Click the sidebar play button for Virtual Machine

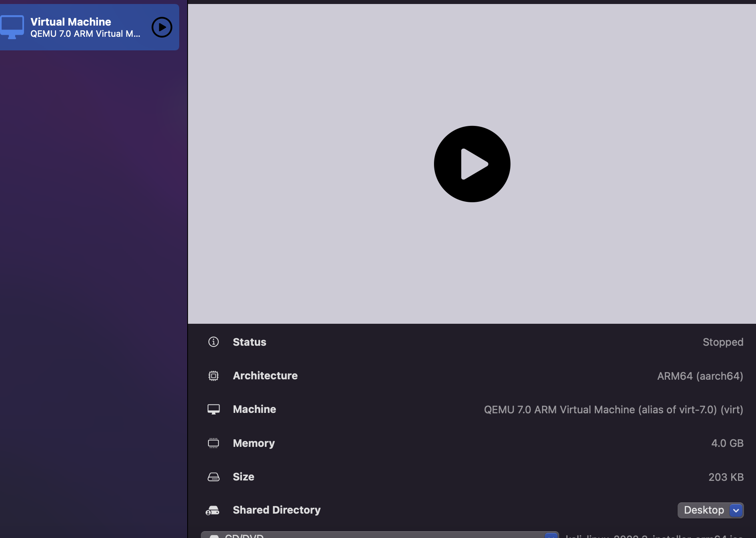[162, 27]
